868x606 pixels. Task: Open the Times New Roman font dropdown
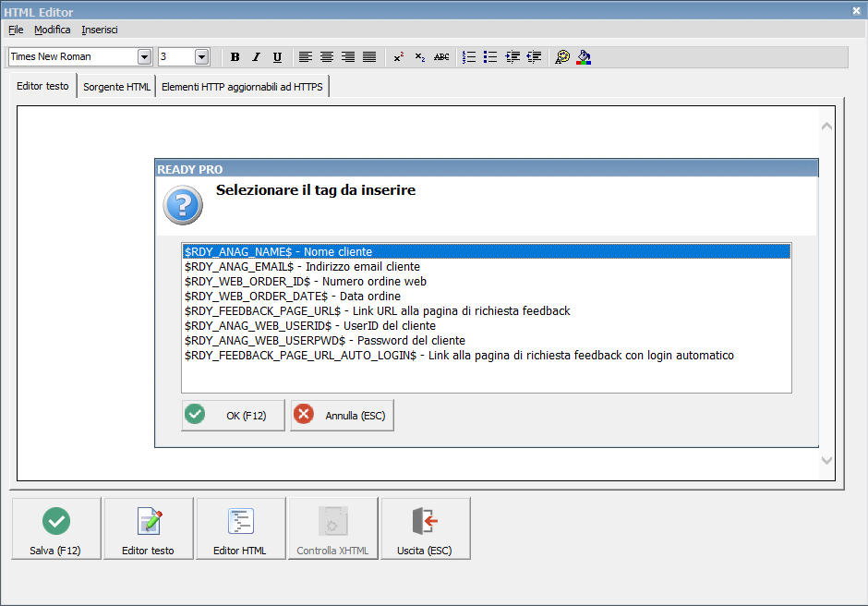point(144,56)
